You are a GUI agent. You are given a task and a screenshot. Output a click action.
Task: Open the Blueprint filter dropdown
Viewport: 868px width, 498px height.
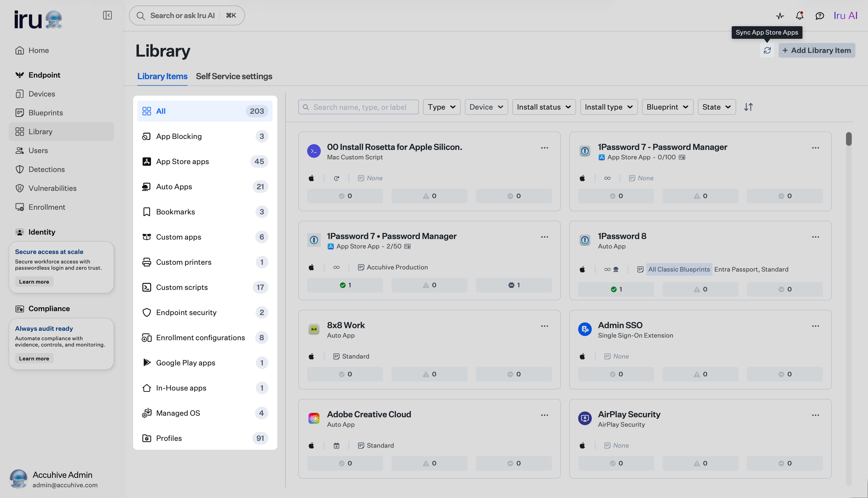(x=668, y=107)
